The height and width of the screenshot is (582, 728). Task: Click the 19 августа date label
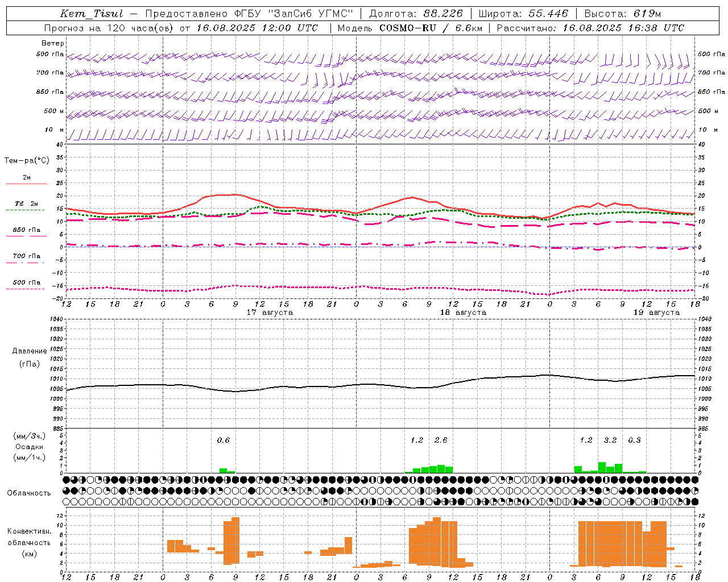point(656,313)
